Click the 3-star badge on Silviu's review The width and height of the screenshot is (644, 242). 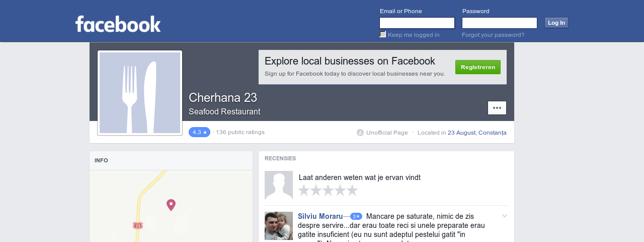(356, 216)
